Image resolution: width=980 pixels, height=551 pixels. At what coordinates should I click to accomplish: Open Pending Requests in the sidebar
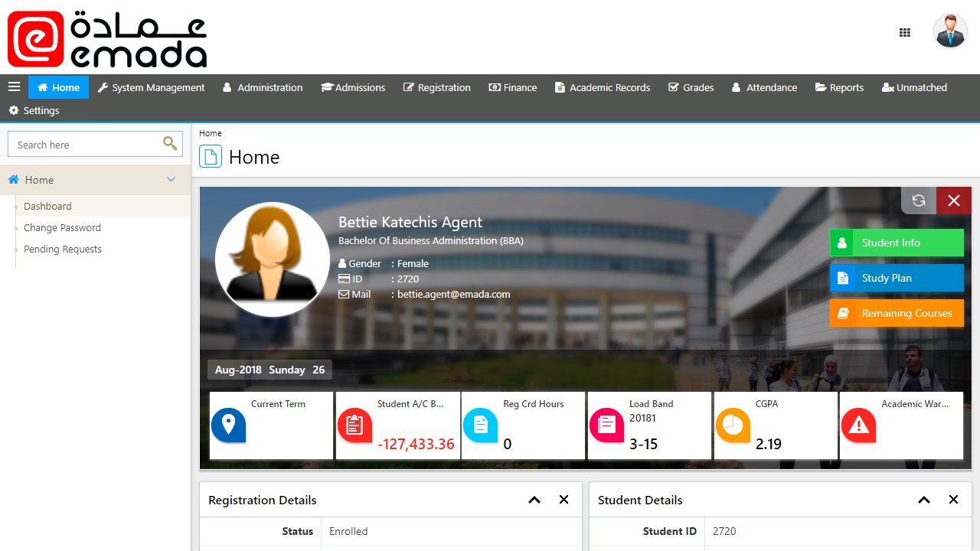pos(63,249)
